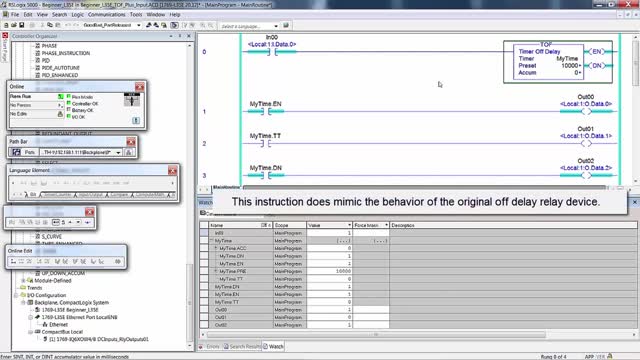The image size is (640, 360).
Task: Click the Save toolbar icon
Action: (21, 25)
